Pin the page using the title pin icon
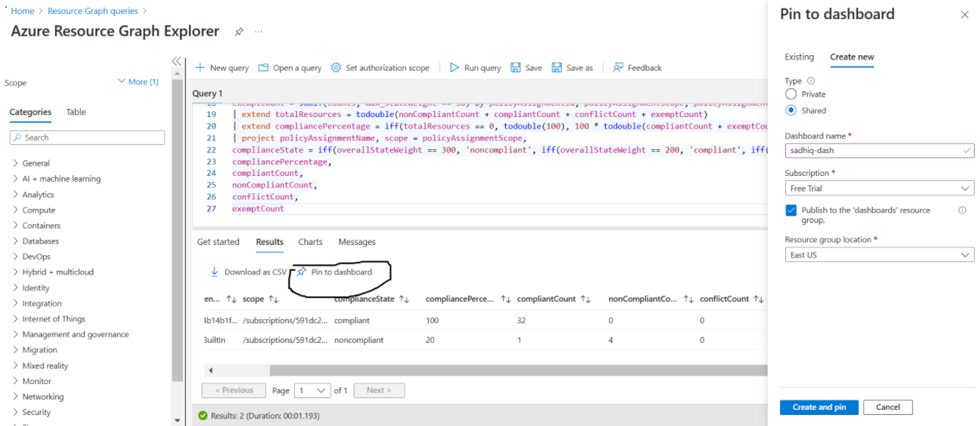 (x=239, y=32)
